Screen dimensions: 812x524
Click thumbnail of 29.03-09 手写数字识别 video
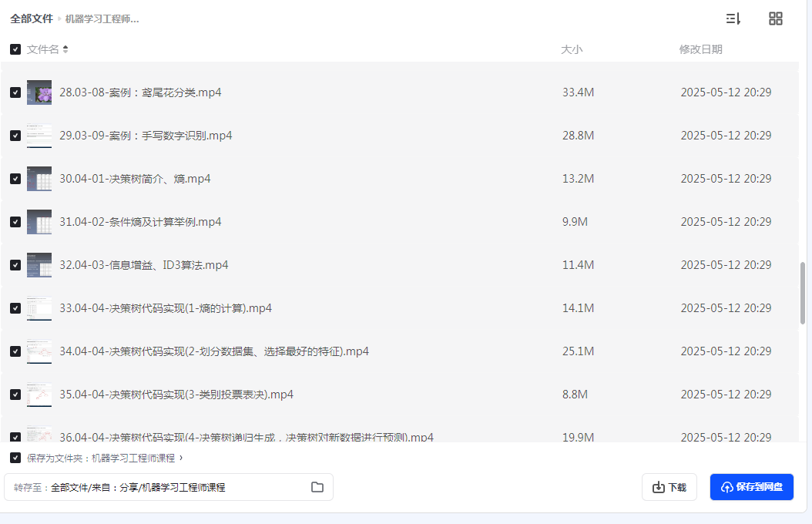pyautogui.click(x=39, y=136)
